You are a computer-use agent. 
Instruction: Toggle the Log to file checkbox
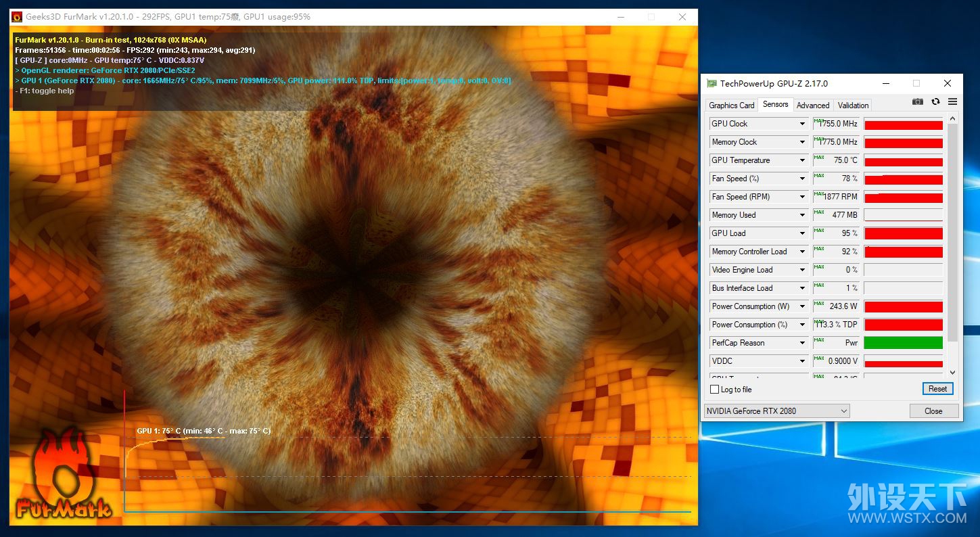[715, 390]
